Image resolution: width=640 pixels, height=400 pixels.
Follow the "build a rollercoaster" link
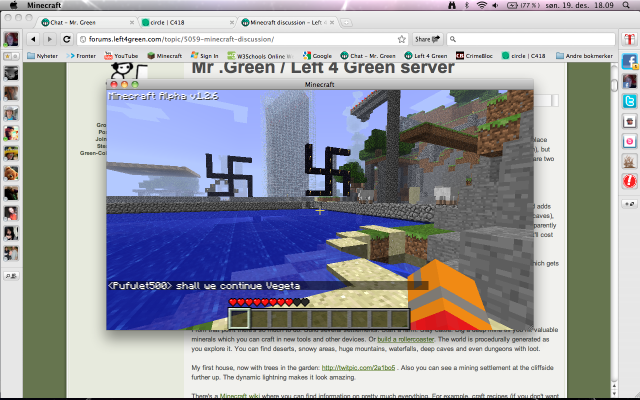tap(406, 339)
